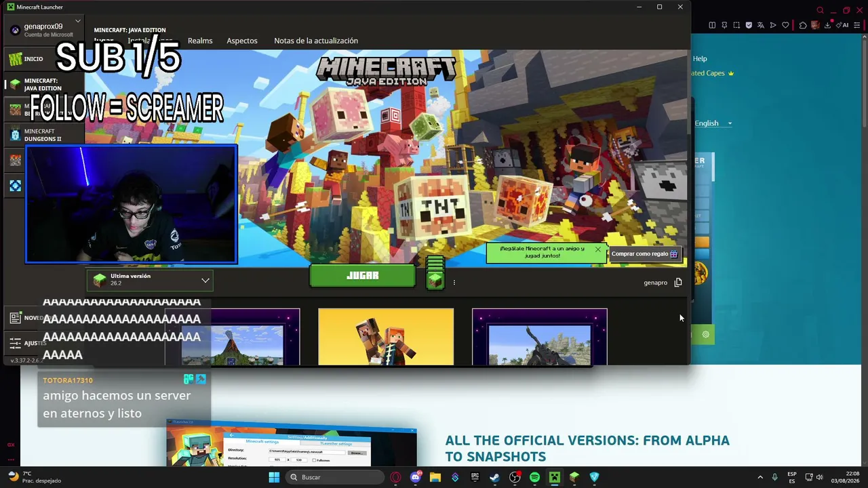Open Epic Games Launcher from the taskbar
Screen dimensions: 868x488
[475, 477]
